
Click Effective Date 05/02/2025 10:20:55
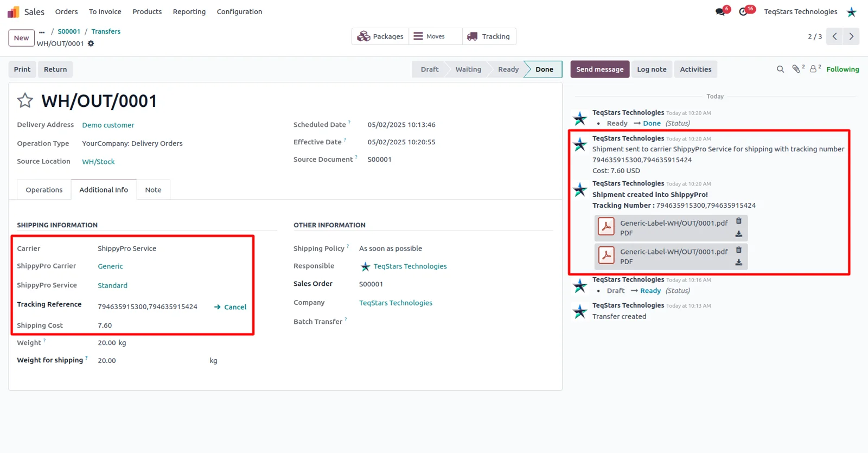(x=401, y=142)
